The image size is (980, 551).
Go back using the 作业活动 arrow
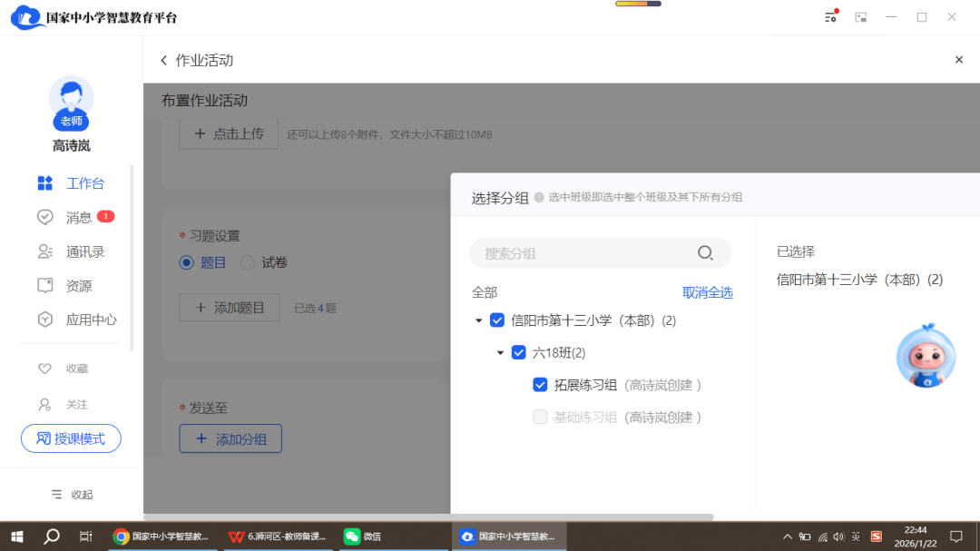(x=164, y=60)
